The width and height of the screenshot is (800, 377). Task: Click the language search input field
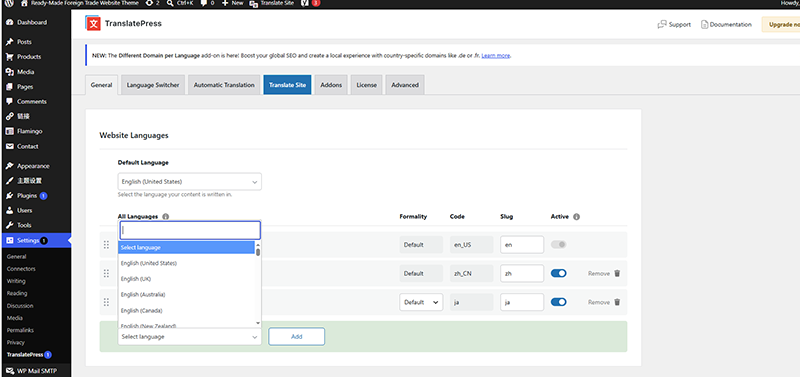click(x=190, y=230)
